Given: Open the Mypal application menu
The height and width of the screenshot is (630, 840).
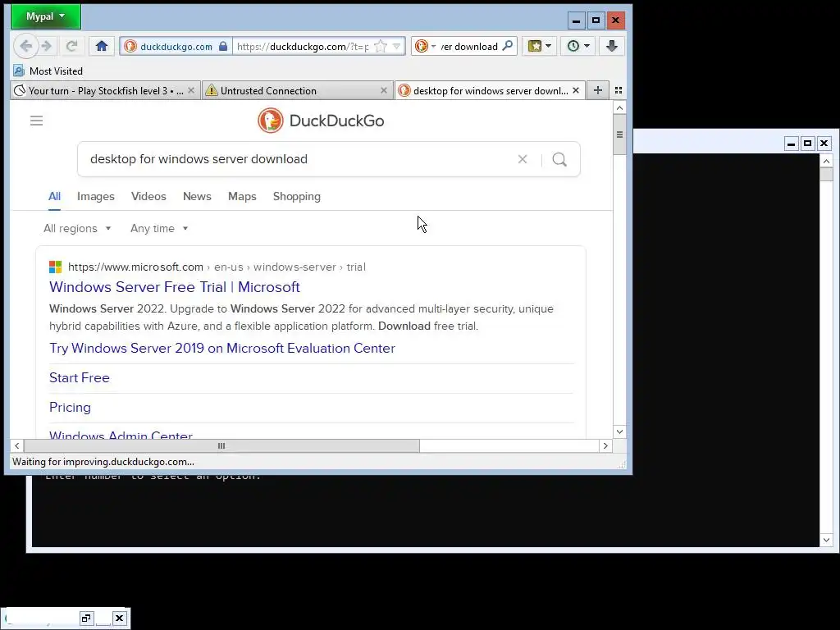Looking at the screenshot, I should pos(46,16).
